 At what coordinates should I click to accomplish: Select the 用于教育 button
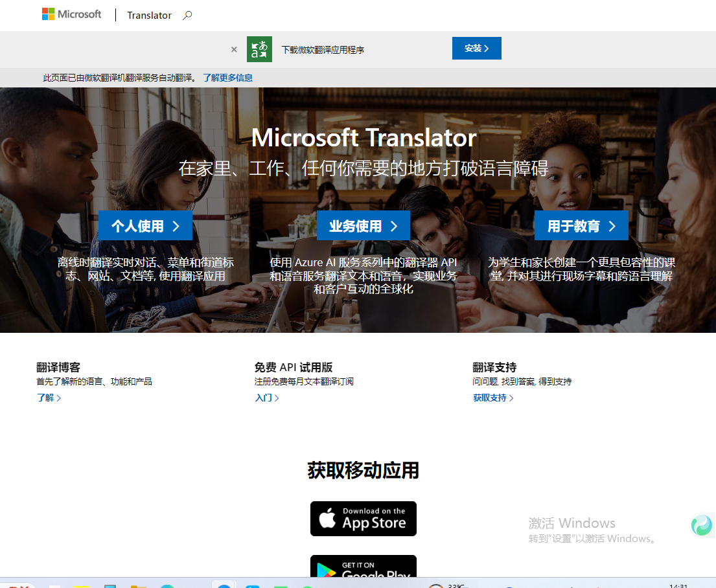pyautogui.click(x=581, y=225)
